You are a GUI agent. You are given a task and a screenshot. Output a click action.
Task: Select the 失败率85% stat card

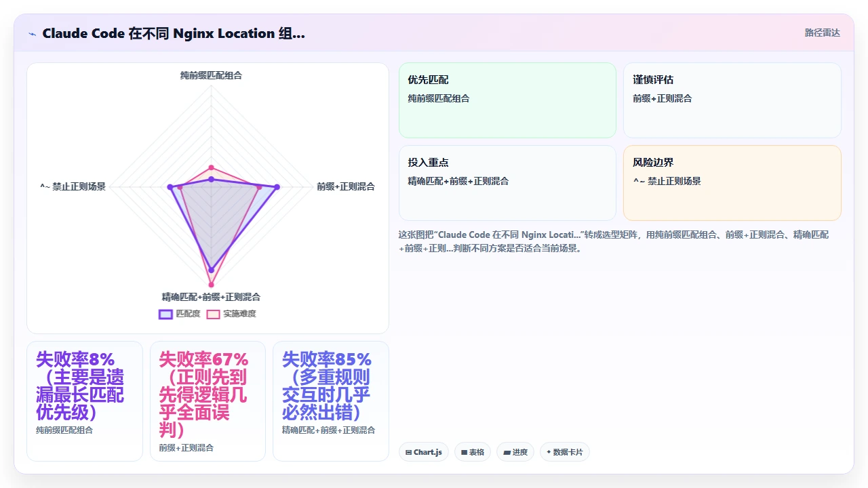331,401
